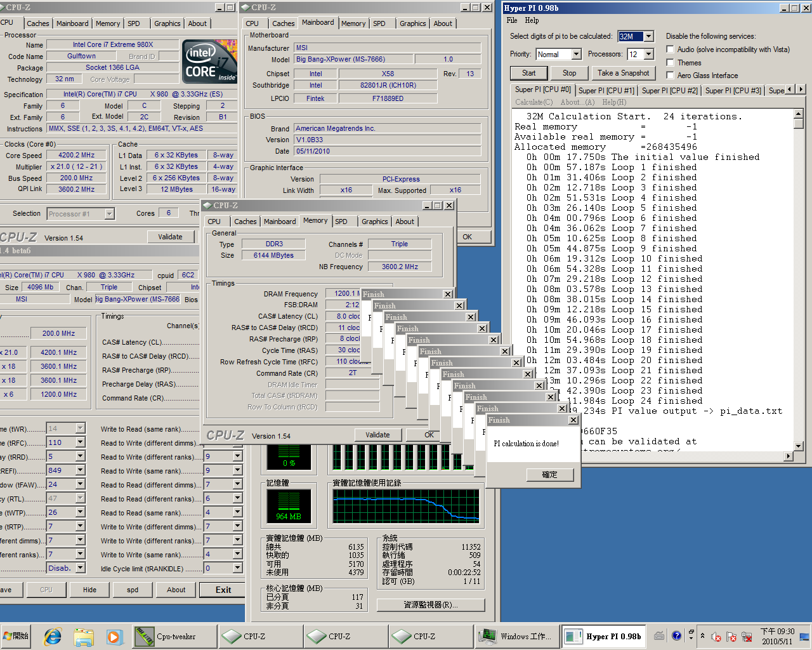Click the Stop button in Hyper PI
Image resolution: width=812 pixels, height=650 pixels.
pos(569,73)
